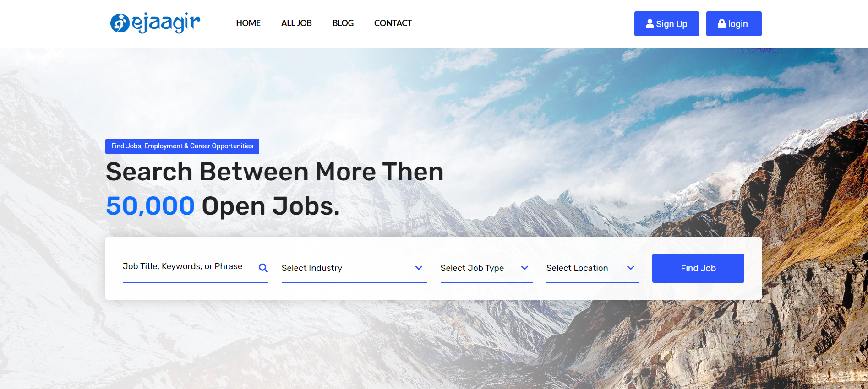Click the magnifying glass search icon

(263, 268)
